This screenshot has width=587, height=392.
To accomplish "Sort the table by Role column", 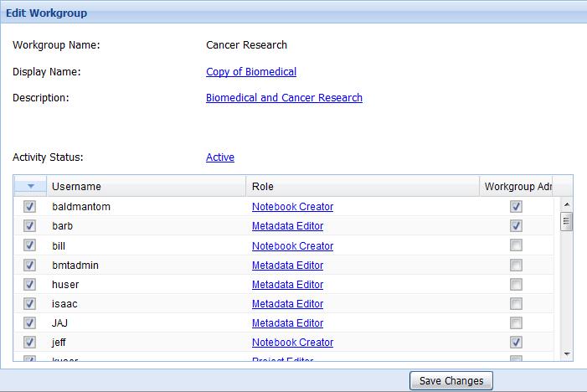I will click(x=362, y=187).
